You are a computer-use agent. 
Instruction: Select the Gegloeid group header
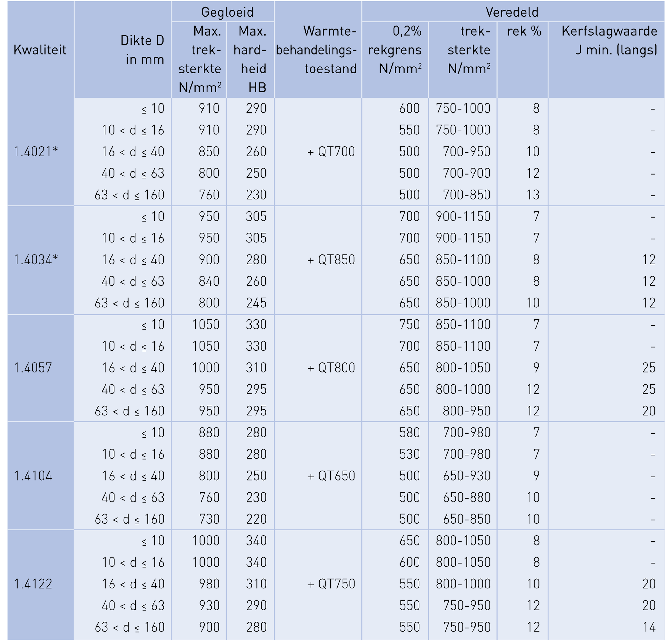pyautogui.click(x=227, y=12)
